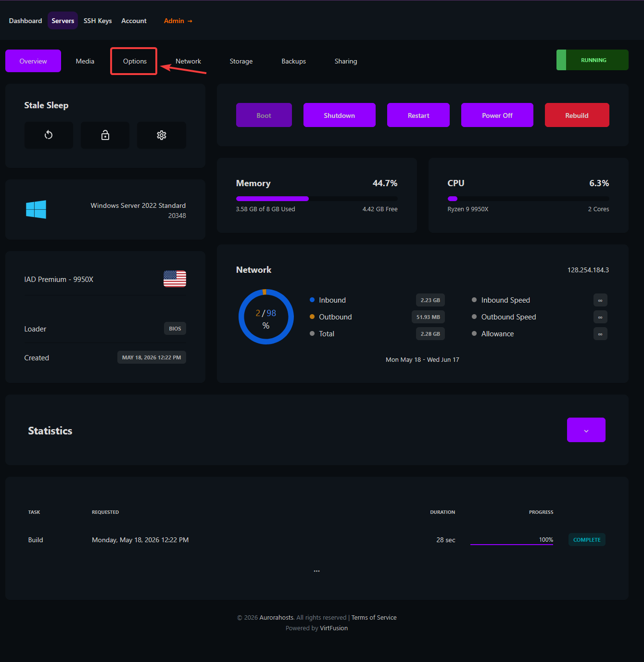Switch to the Storage tab
The width and height of the screenshot is (644, 662).
pos(241,61)
